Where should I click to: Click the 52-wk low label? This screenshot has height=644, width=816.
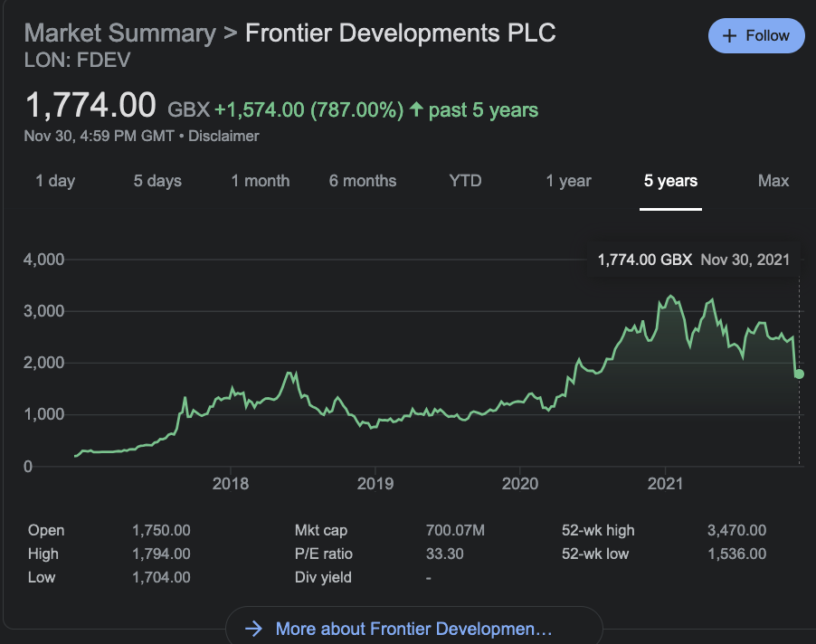595,554
